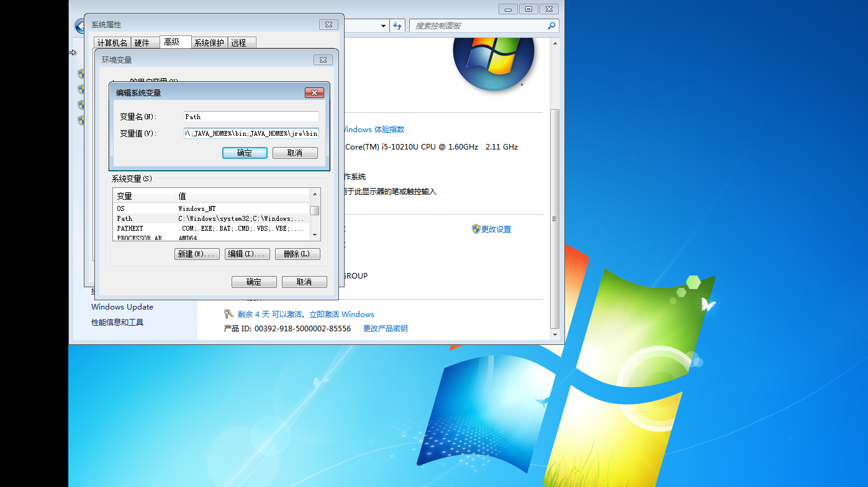This screenshot has height=487, width=868.
Task: Click 取消 at the bottom of 环境变量
Action: pyautogui.click(x=304, y=282)
